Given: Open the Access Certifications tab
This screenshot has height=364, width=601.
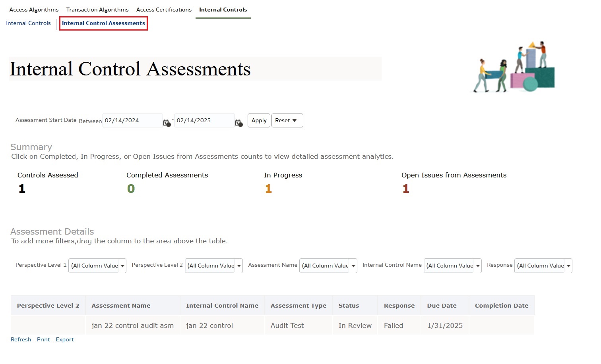Looking at the screenshot, I should tap(164, 10).
